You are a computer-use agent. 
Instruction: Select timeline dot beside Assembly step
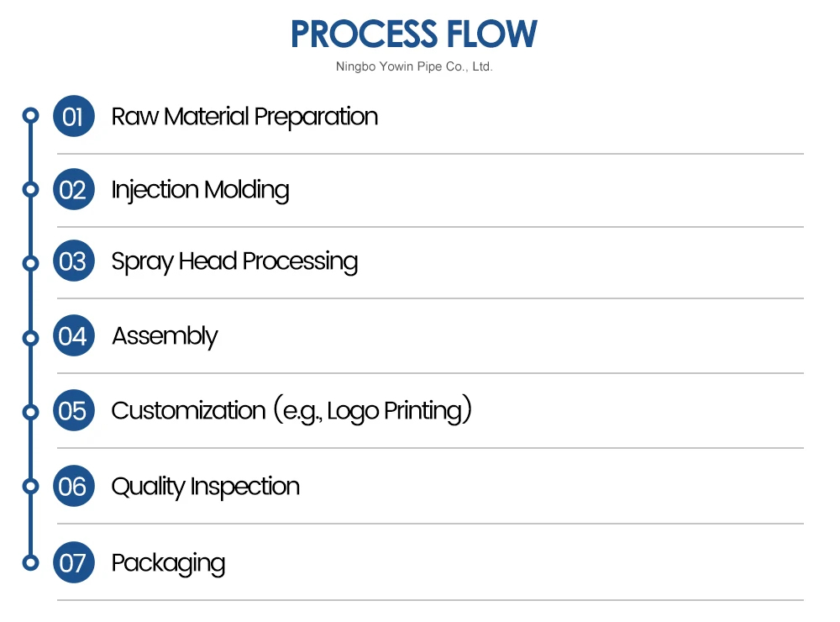[31, 337]
